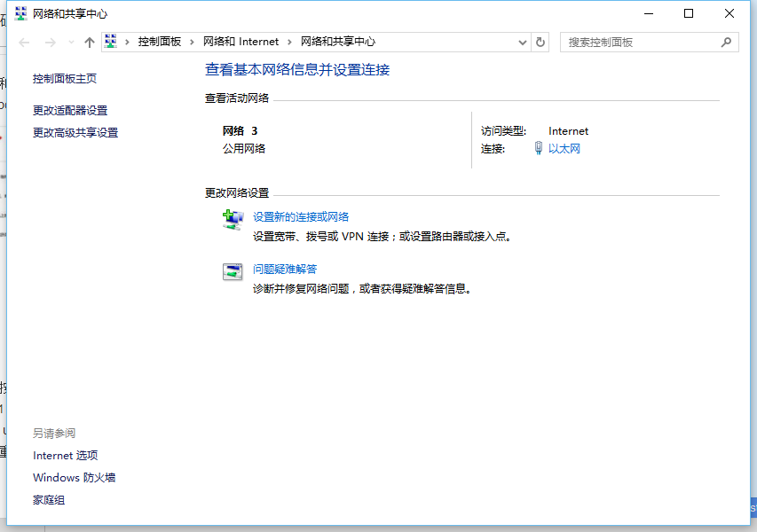Click 问题疑难解答 link

pos(285,270)
